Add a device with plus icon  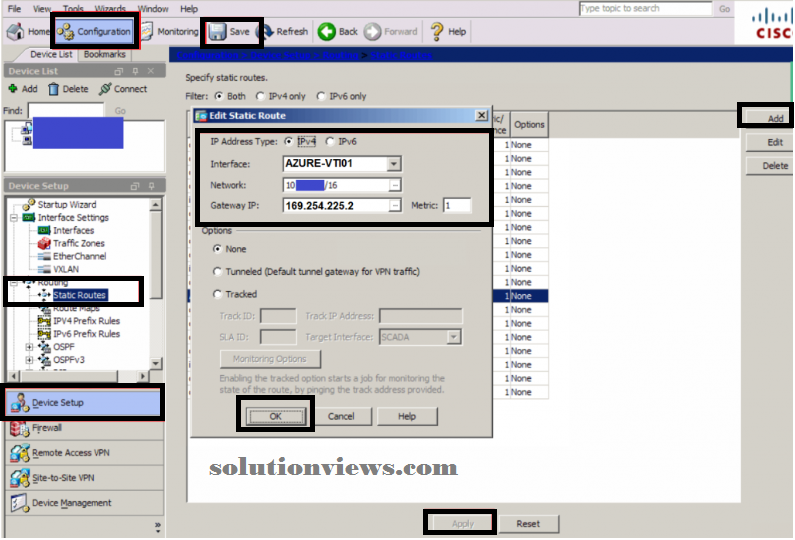[13, 89]
